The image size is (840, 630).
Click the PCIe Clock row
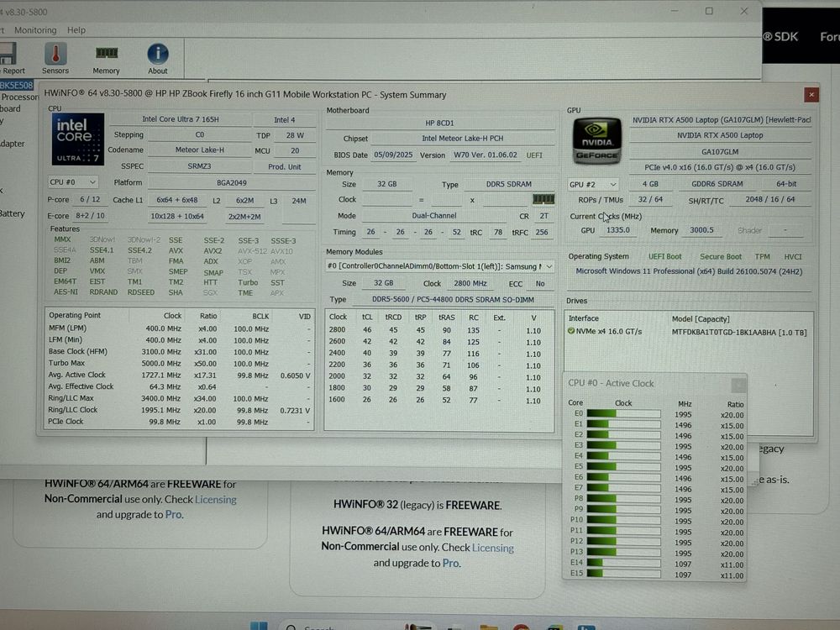click(x=180, y=422)
